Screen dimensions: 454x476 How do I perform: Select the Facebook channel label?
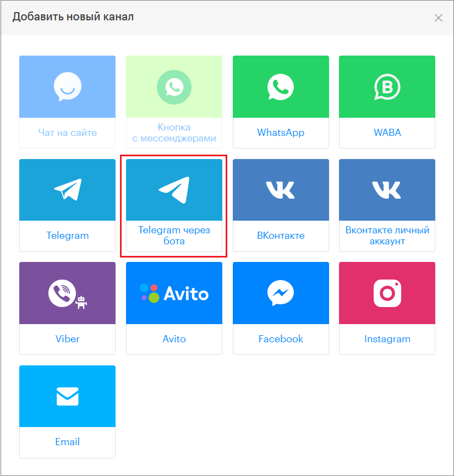[281, 339]
